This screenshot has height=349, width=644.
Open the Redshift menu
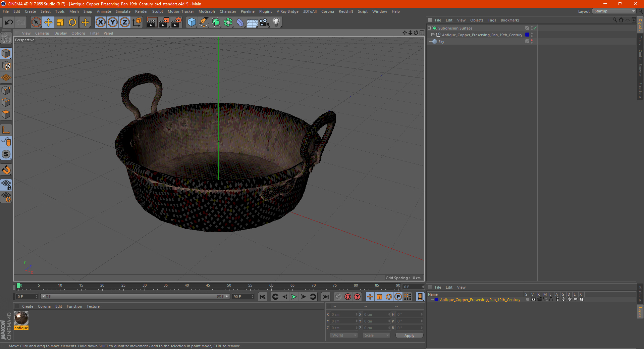346,11
